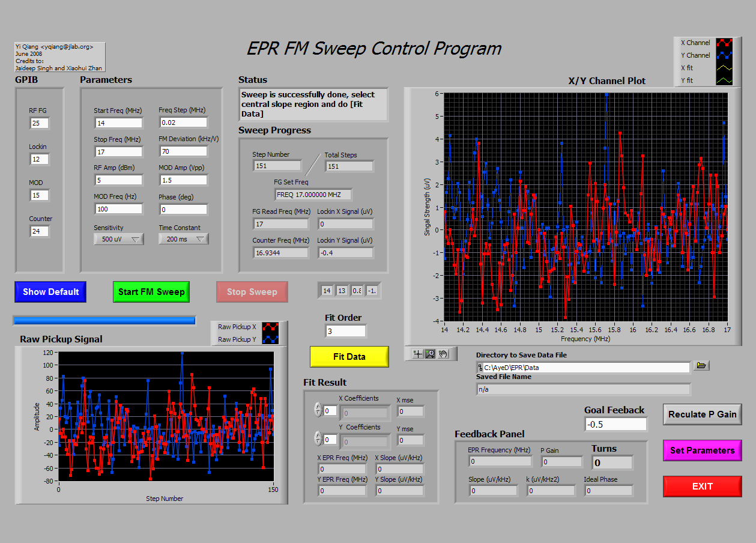Click the P Gain indicator field
Screen dimensions: 756x543
[x=562, y=462]
